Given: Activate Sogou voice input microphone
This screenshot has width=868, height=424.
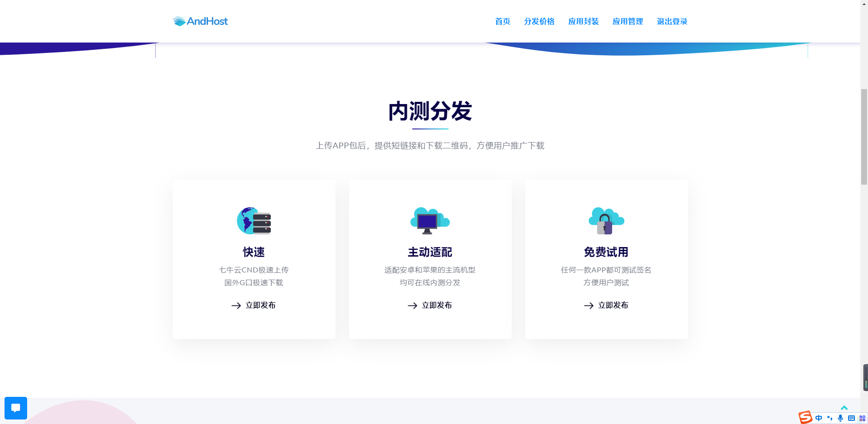Looking at the screenshot, I should click(840, 418).
